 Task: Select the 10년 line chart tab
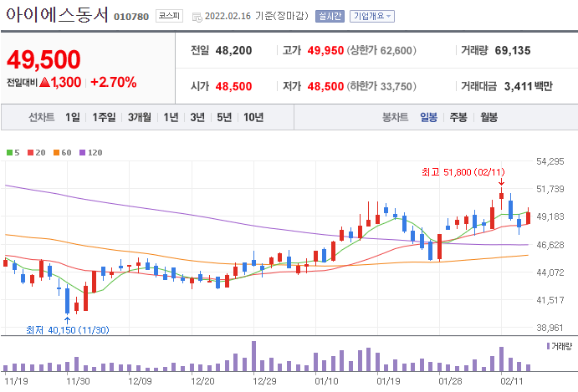[253, 117]
